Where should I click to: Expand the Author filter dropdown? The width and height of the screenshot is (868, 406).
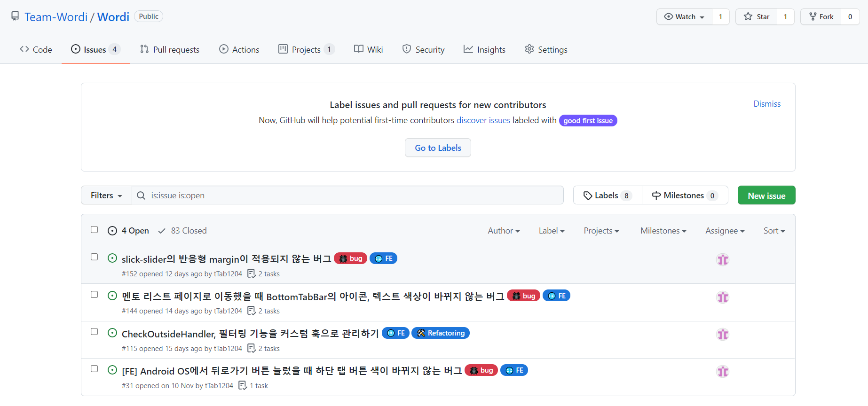(x=504, y=231)
